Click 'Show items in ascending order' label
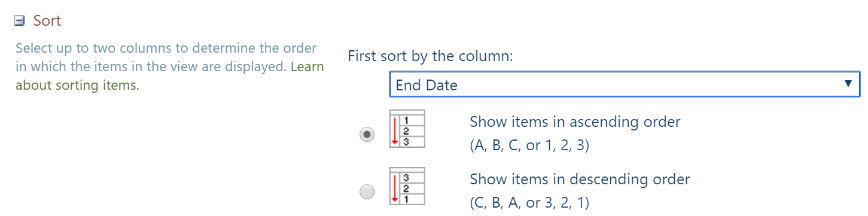The image size is (868, 216). point(575,122)
